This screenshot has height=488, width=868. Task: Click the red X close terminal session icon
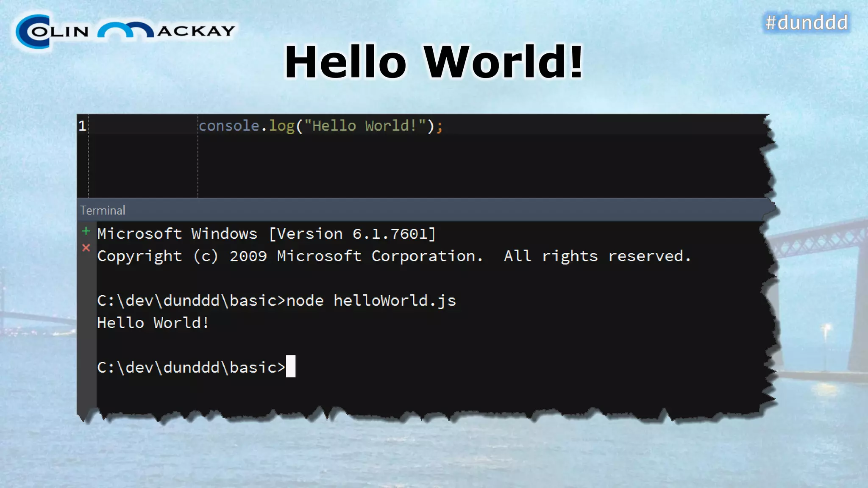[86, 248]
